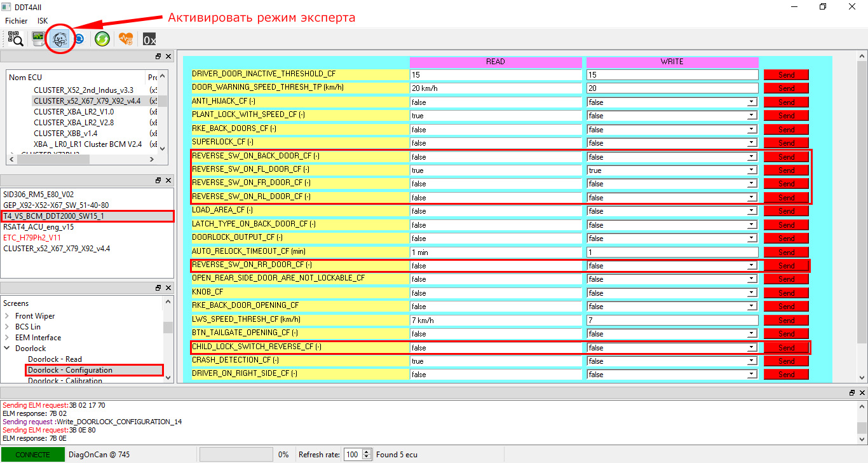Screen dimensions: 868x463
Task: Float the Screens tree panel
Action: [158, 288]
